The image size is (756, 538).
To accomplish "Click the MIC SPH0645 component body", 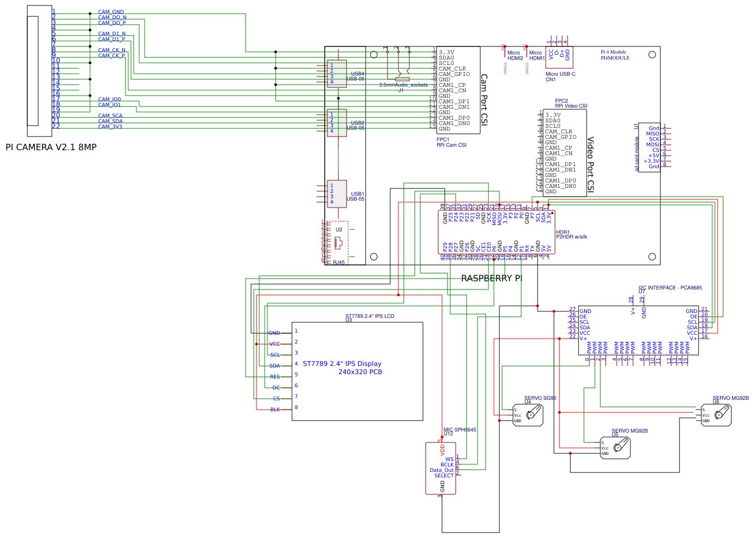I will (440, 468).
